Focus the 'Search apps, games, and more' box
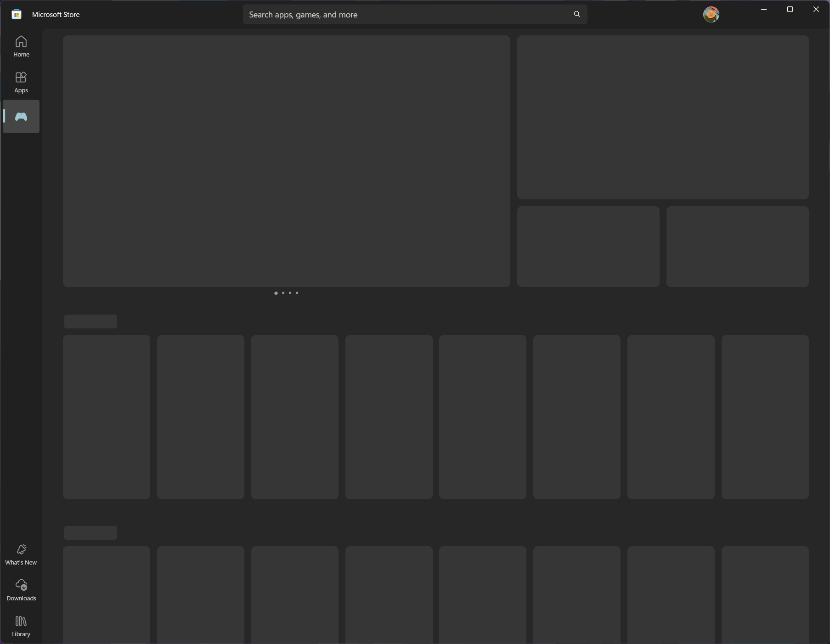 pyautogui.click(x=404, y=15)
